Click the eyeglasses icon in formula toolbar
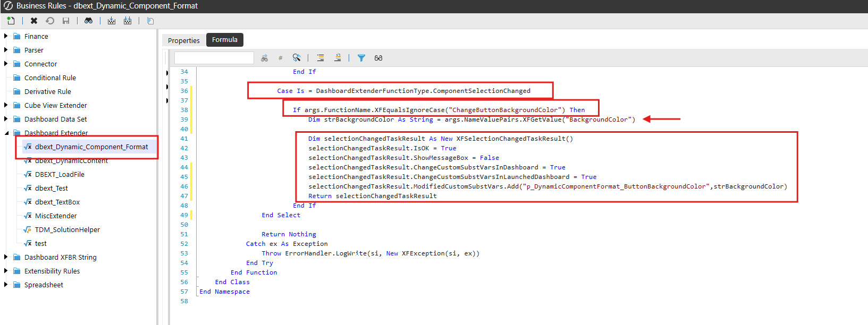 (378, 58)
